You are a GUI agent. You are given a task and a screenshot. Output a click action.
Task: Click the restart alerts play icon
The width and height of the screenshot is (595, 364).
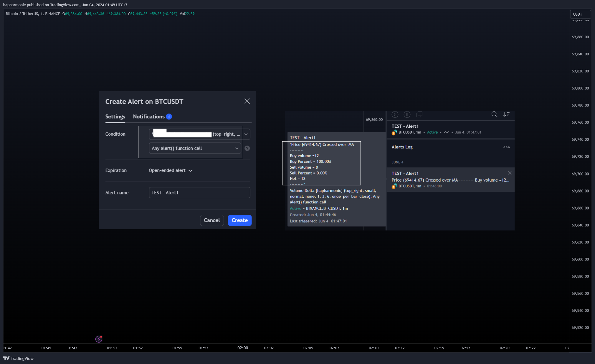(x=395, y=114)
